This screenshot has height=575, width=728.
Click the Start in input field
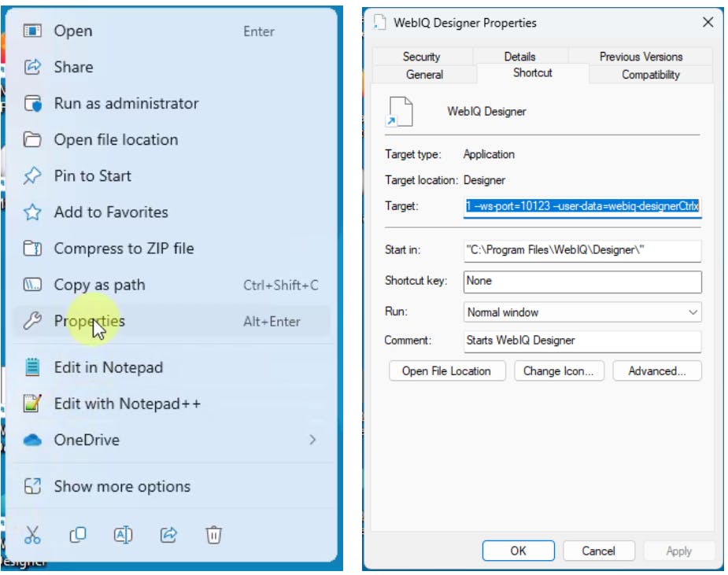pos(582,250)
